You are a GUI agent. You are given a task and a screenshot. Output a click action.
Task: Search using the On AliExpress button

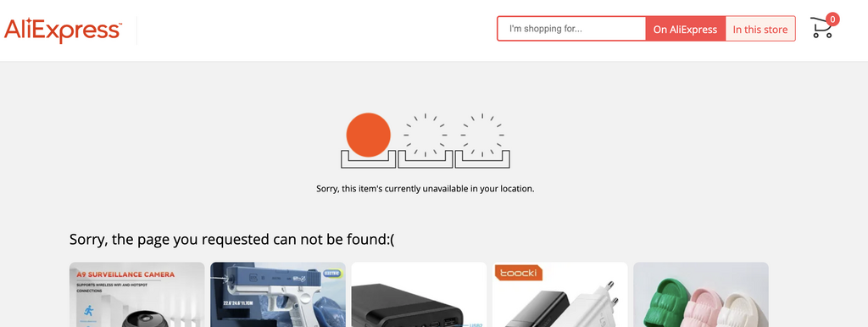pyautogui.click(x=685, y=30)
